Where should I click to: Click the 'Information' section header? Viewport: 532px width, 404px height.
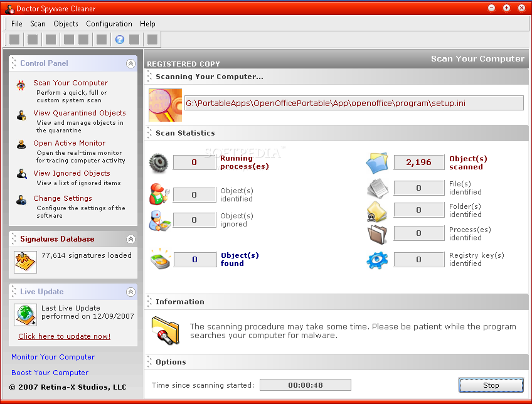(x=180, y=302)
